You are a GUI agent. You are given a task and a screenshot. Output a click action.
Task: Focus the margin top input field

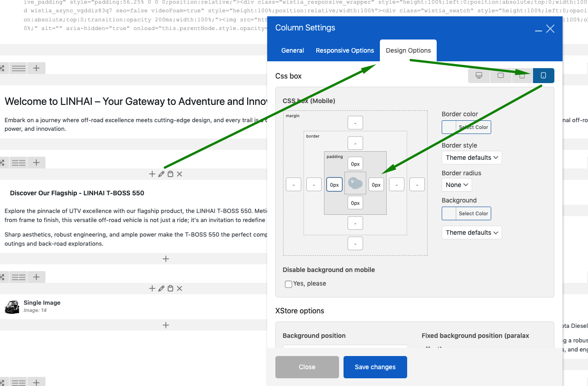coord(355,123)
